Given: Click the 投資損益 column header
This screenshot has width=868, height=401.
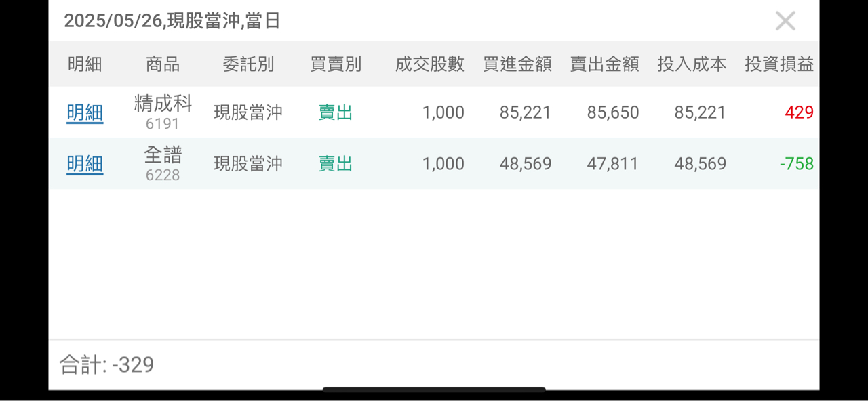Looking at the screenshot, I should click(779, 64).
